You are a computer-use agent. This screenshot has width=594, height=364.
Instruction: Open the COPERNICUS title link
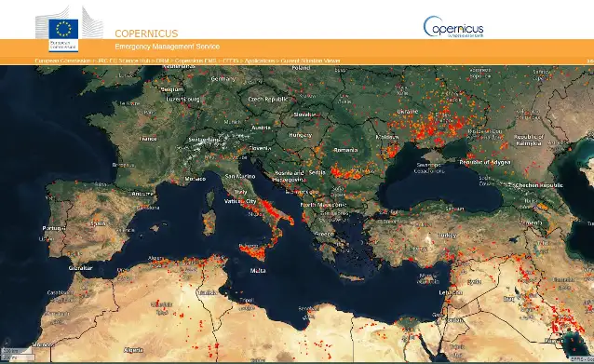[x=146, y=34]
